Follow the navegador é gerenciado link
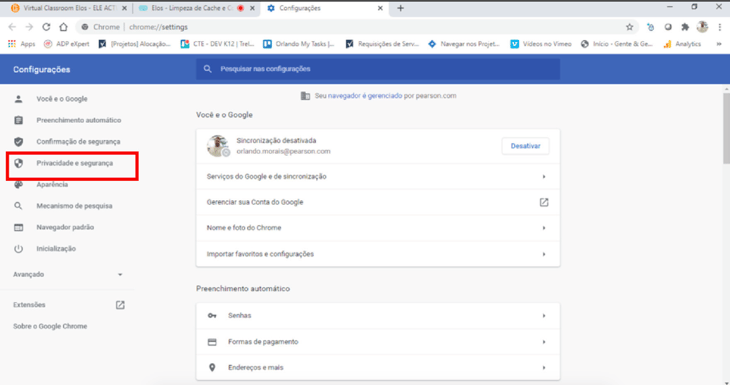 365,96
